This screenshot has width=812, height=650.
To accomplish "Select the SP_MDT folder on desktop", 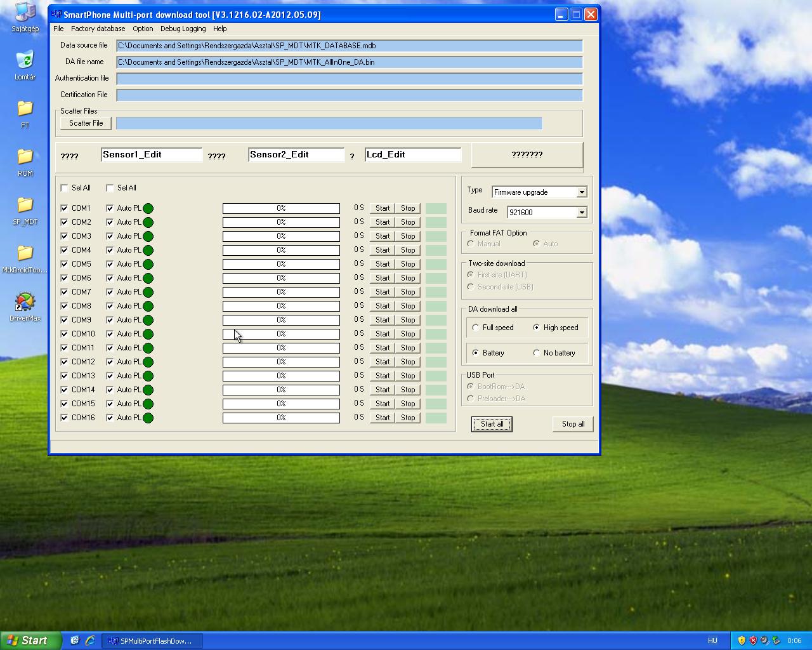I will (25, 210).
